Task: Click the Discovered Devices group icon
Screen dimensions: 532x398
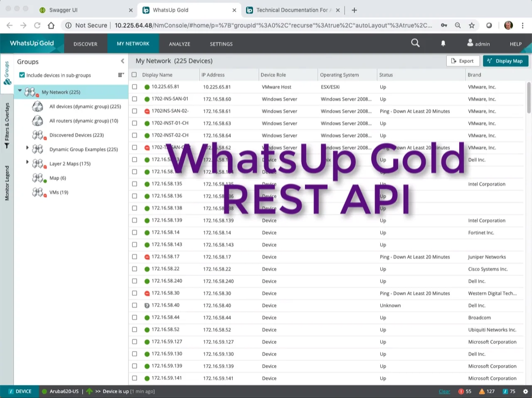Action: click(x=39, y=135)
